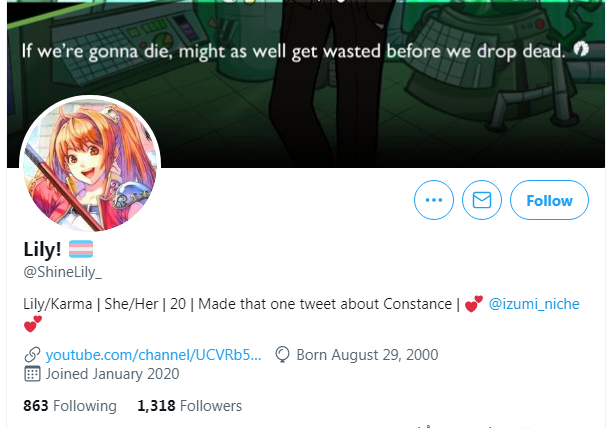This screenshot has width=614, height=428.
Task: Click the birthday balloon icon
Action: point(282,355)
